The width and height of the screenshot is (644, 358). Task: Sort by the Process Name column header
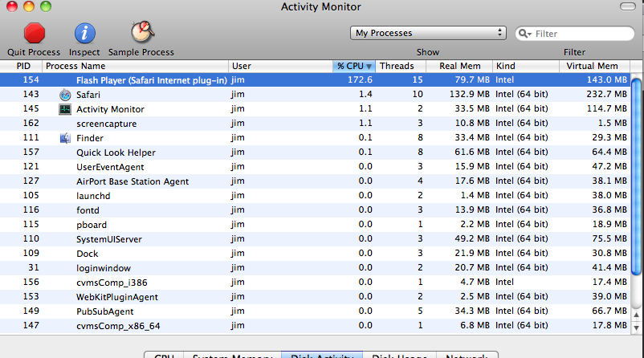pos(135,66)
